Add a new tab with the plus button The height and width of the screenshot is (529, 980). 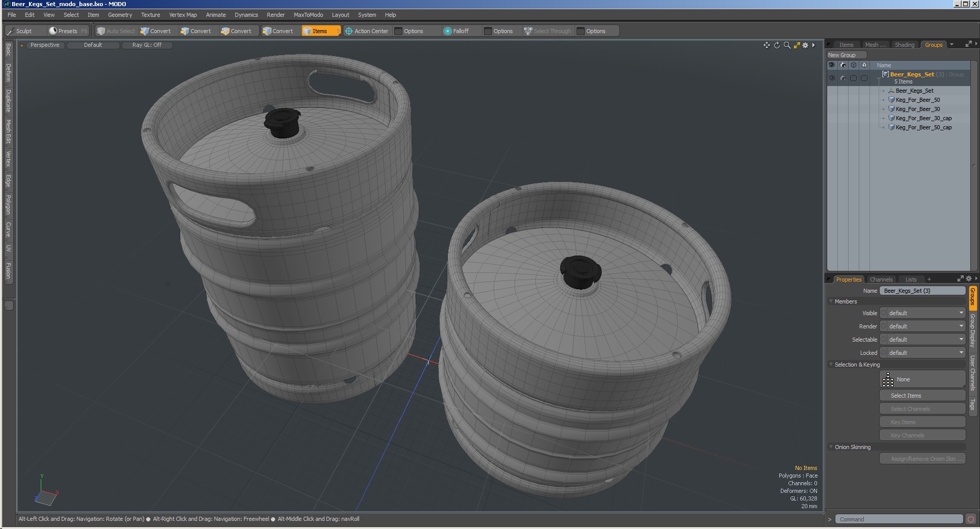click(929, 280)
